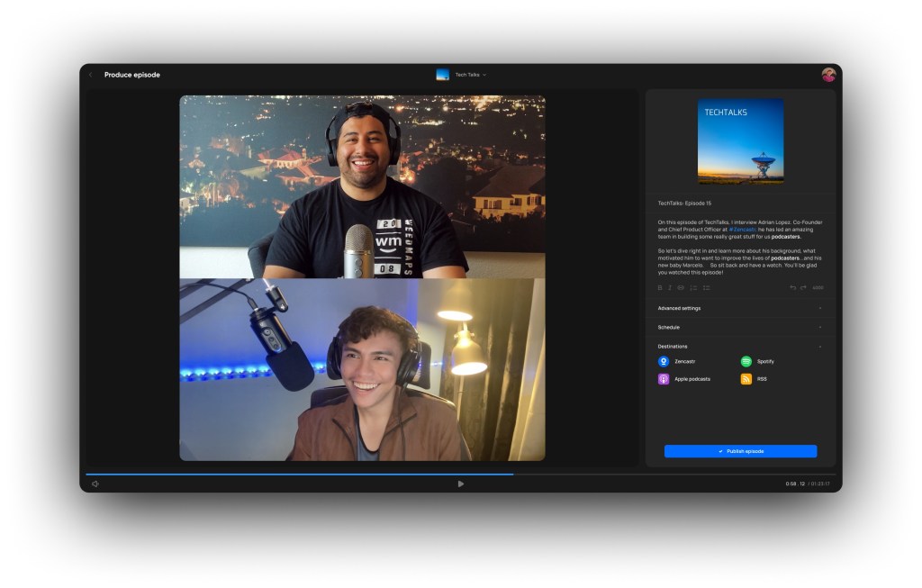Click the Tech Talks show thumbnail in header
Viewport: 922px width, 588px height.
[x=443, y=75]
